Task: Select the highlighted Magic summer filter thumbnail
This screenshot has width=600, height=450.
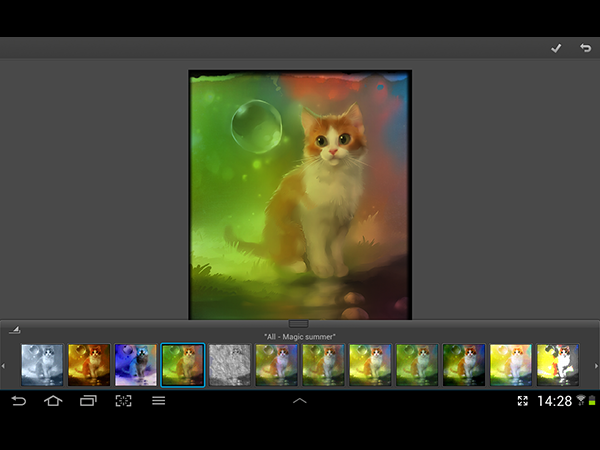Action: [x=183, y=365]
